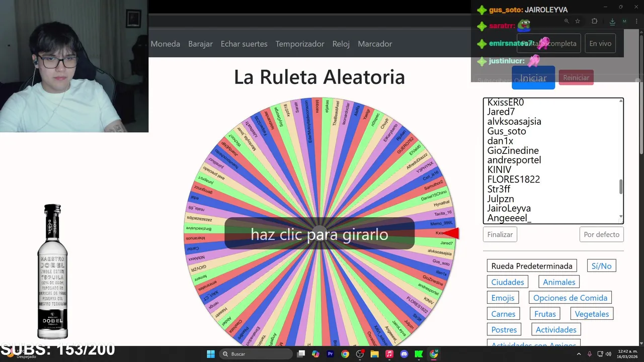Load the Ciudades preset
This screenshot has width=644, height=362.
point(508,282)
